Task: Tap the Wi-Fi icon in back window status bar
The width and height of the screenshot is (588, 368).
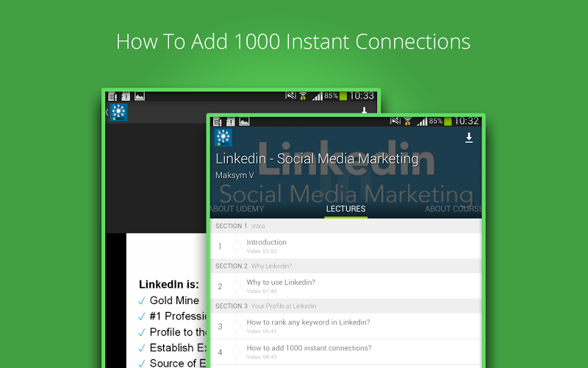Action: (x=303, y=96)
